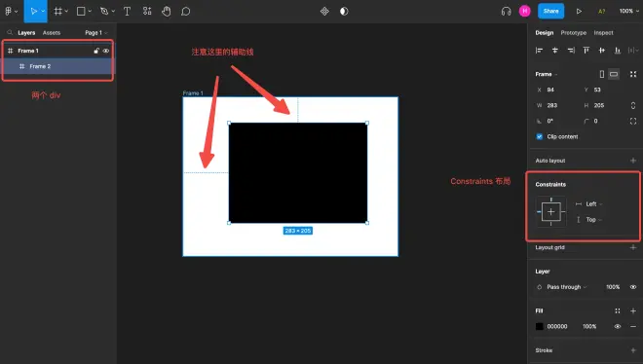Add Layout grid with plus icon

(633, 247)
